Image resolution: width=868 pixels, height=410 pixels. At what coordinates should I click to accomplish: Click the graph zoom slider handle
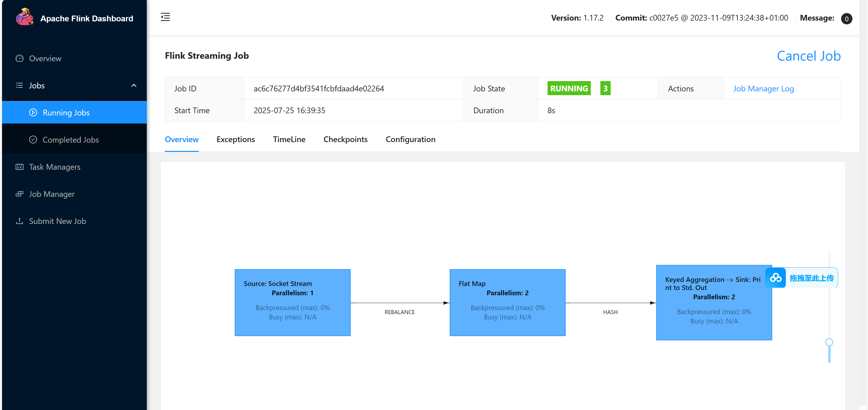point(829,342)
